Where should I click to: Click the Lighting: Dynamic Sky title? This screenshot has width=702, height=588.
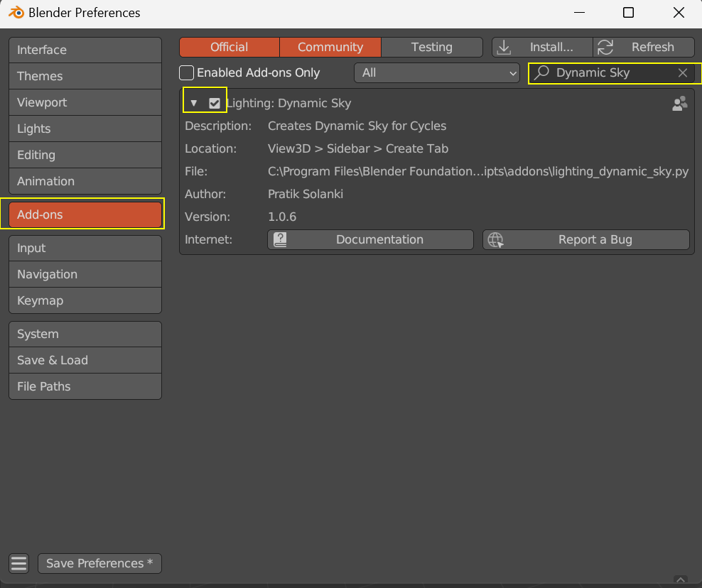(288, 104)
